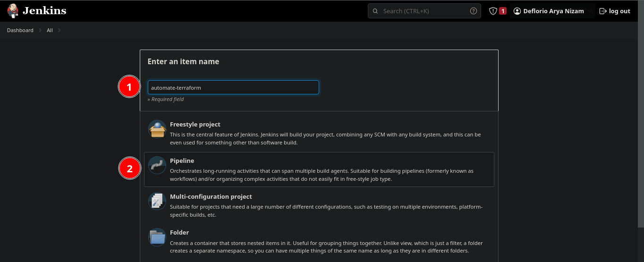
Task: Click the Pipeline pipe icon
Action: click(157, 165)
